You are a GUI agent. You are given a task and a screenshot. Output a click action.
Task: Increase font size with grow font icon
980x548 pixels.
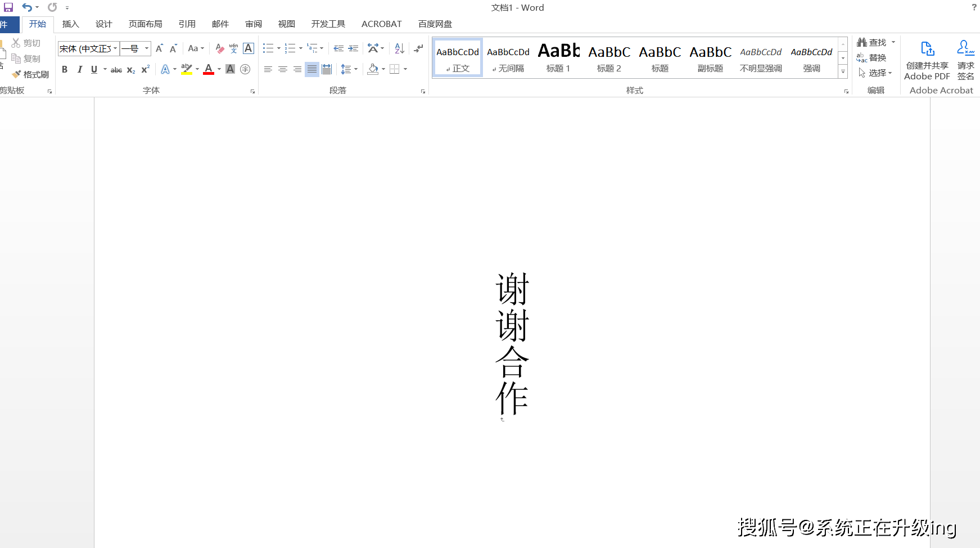point(160,49)
